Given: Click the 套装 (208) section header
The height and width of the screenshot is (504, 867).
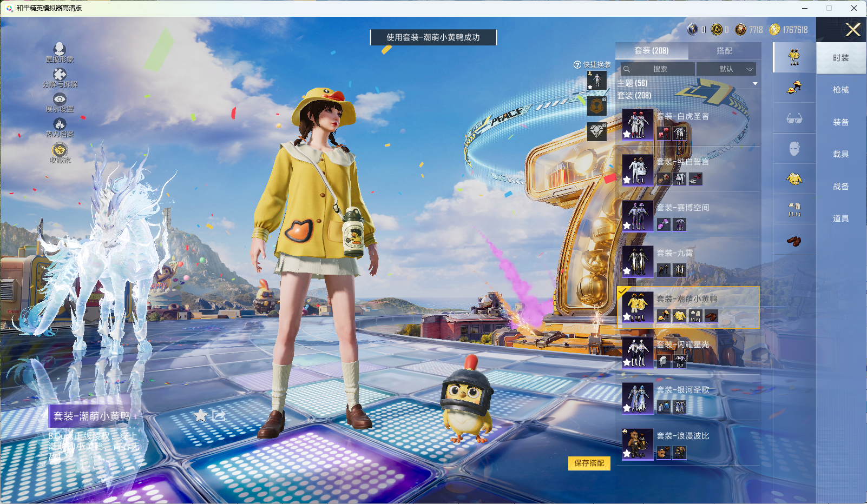Looking at the screenshot, I should click(x=634, y=96).
